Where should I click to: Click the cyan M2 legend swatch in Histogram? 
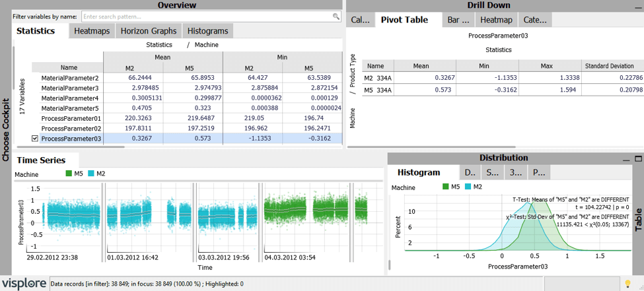(x=468, y=187)
